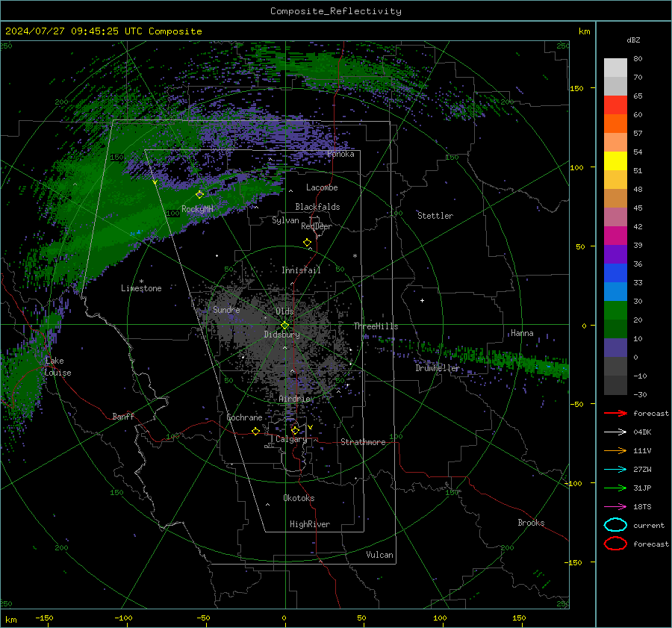Click the tan swatch between 48 and 45 dBZ
672x628 pixels.
coord(615,199)
